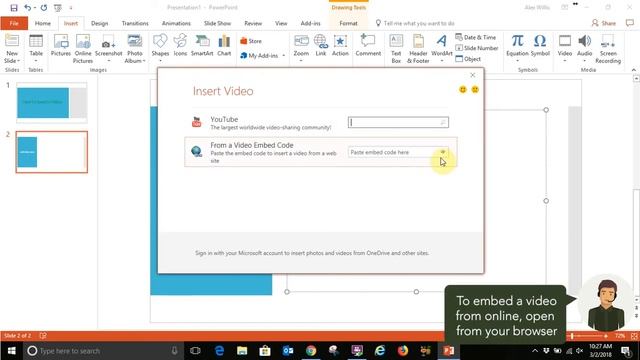
Task: Open the Drawing Tools Format tab
Action: pyautogui.click(x=349, y=23)
